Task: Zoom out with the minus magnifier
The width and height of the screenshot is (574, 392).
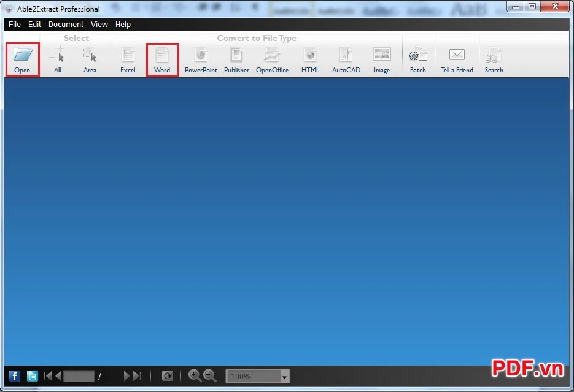Action: pos(210,375)
